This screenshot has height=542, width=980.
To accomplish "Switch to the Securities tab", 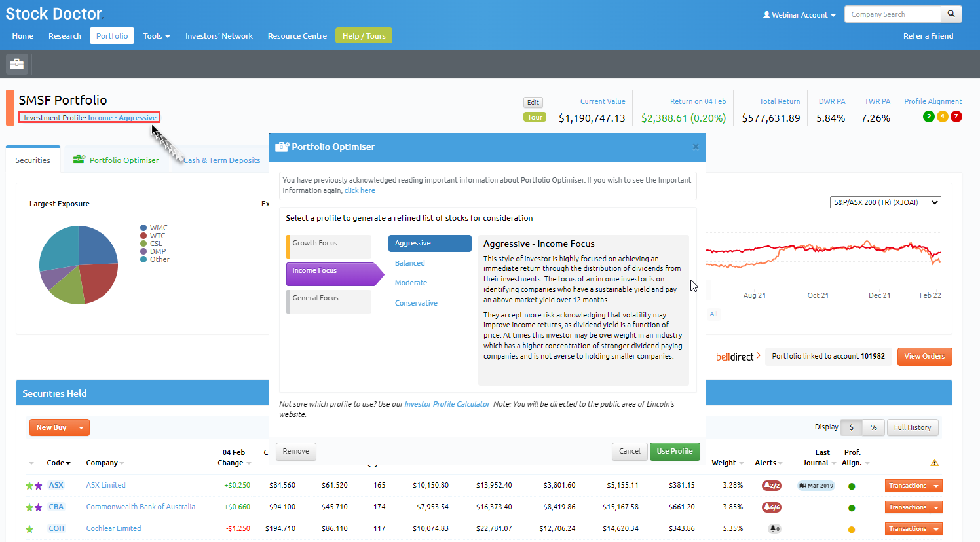I will coord(33,160).
